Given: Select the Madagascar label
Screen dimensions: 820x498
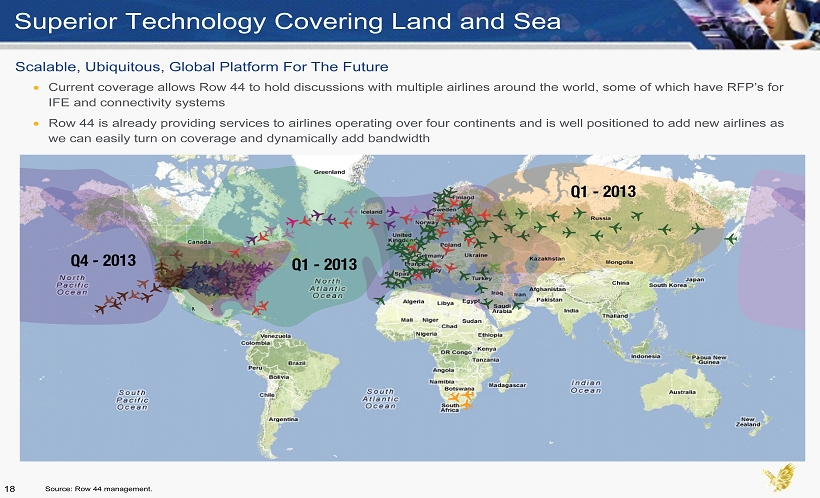Looking at the screenshot, I should pos(506,385).
